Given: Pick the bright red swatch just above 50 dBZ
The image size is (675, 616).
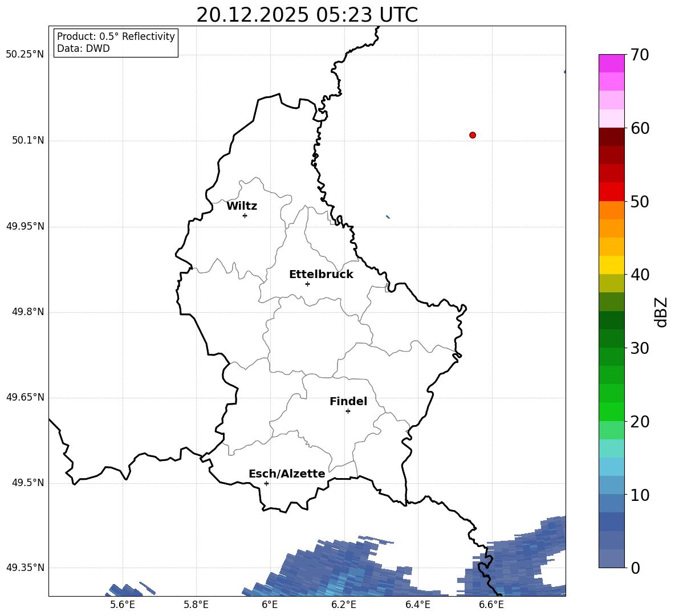Looking at the screenshot, I should click(x=611, y=192).
